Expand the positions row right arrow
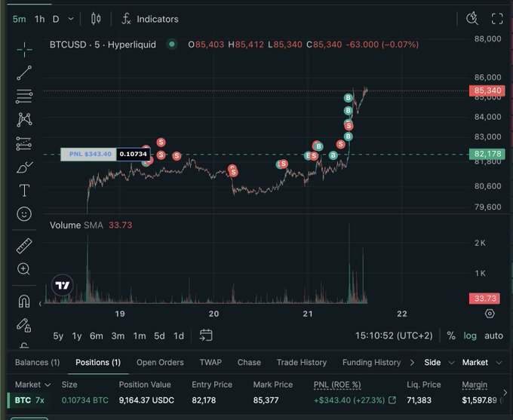This screenshot has width=513, height=420. 505,392
